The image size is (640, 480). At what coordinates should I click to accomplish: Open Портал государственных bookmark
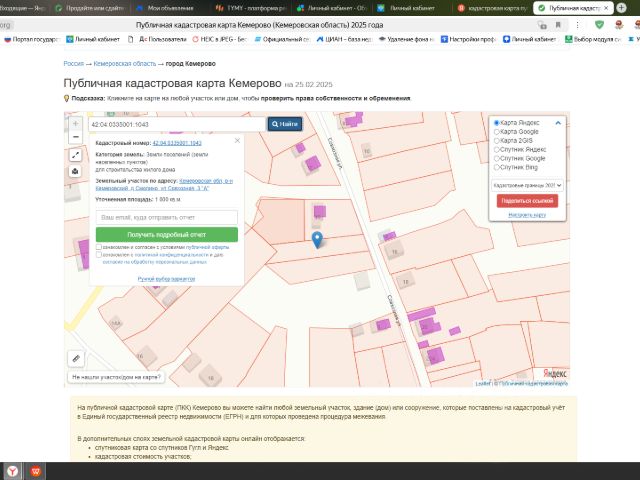pyautogui.click(x=32, y=39)
